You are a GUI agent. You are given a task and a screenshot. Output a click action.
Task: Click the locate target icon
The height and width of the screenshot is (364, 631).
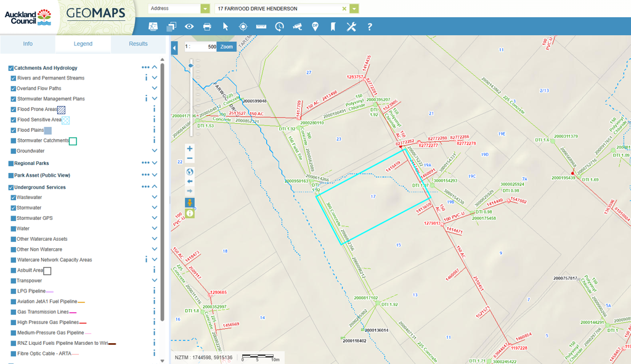coord(243,26)
